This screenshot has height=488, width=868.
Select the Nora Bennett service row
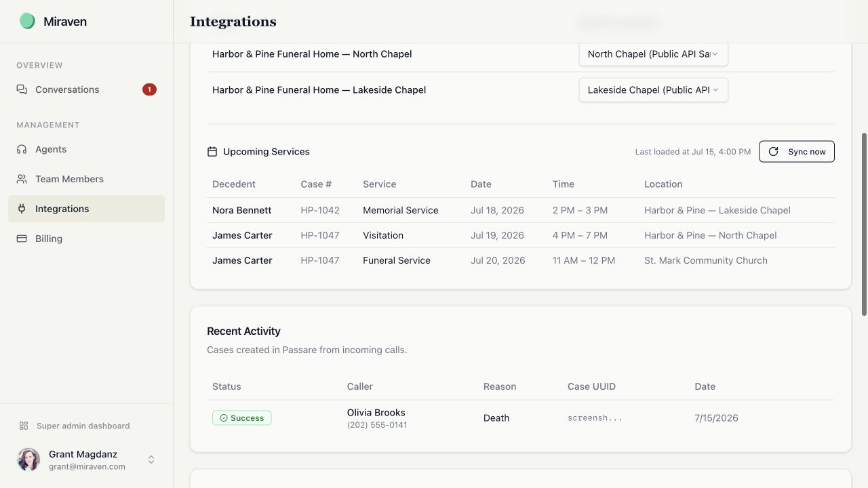coord(520,210)
